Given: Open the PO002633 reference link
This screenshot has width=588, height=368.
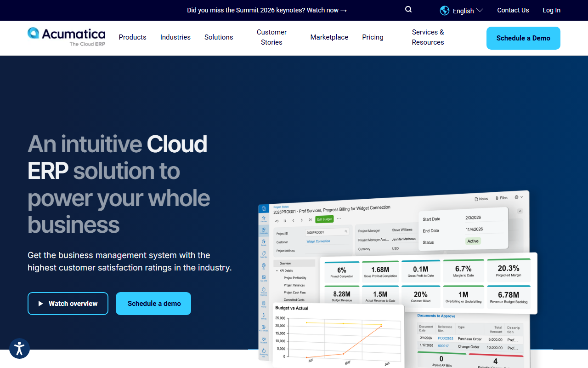Looking at the screenshot, I should [x=446, y=339].
